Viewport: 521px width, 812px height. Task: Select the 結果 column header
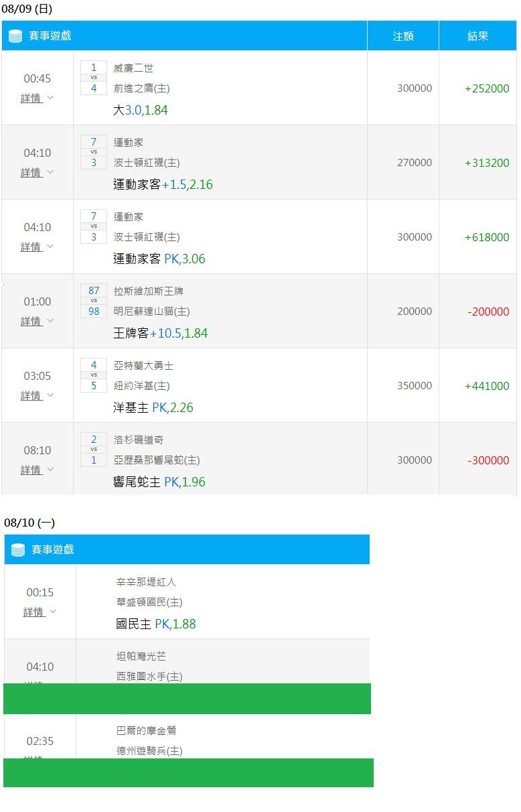click(477, 36)
